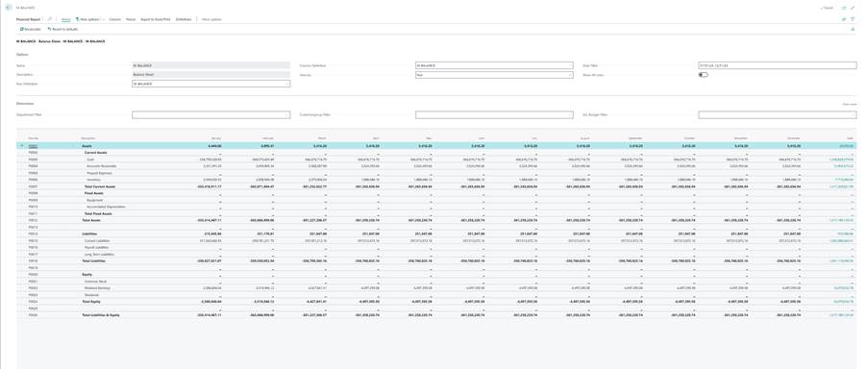Open the search magnifier beside Financial Report
Screen dimensions: 868x369
pos(50,19)
